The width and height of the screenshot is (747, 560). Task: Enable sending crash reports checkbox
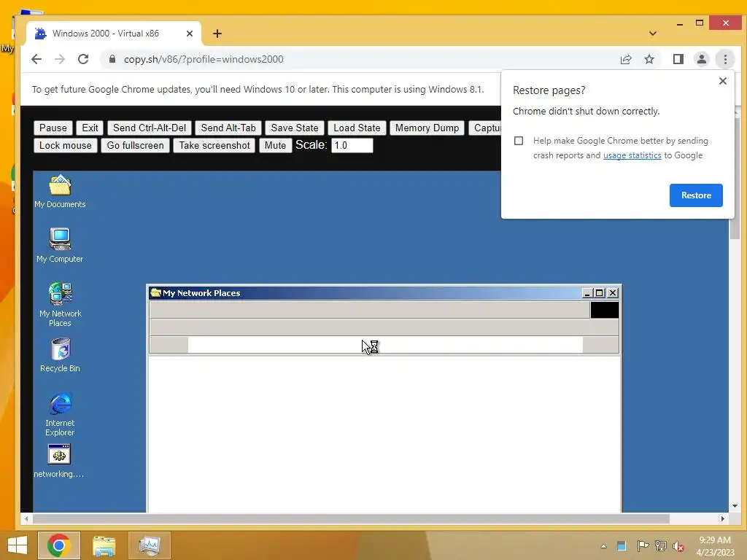point(519,141)
